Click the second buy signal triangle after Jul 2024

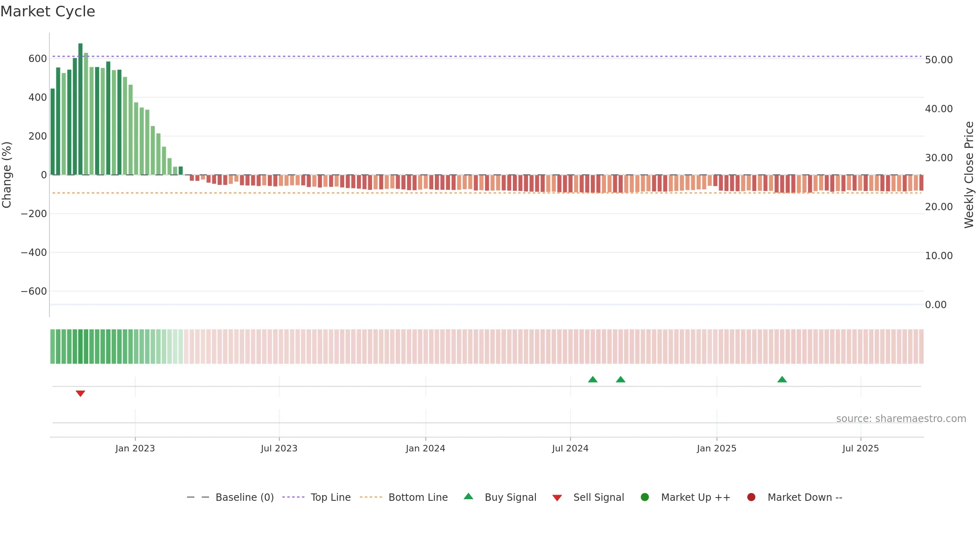[621, 379]
